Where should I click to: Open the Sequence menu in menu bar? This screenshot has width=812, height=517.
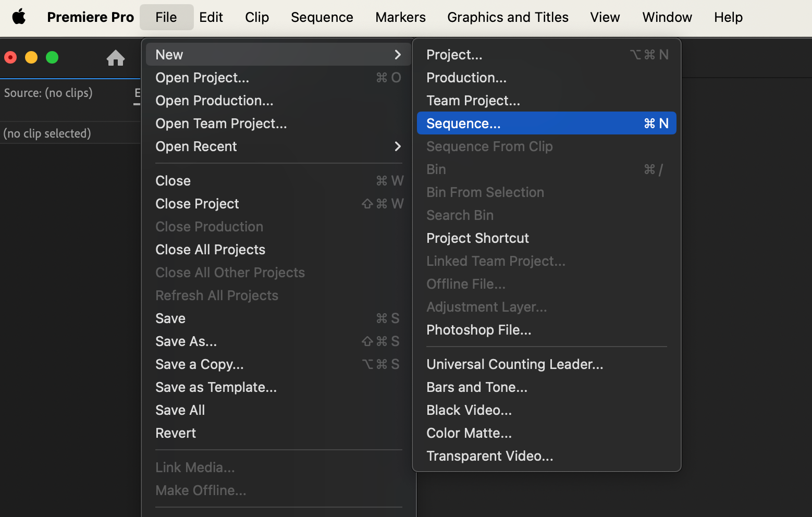pyautogui.click(x=322, y=17)
